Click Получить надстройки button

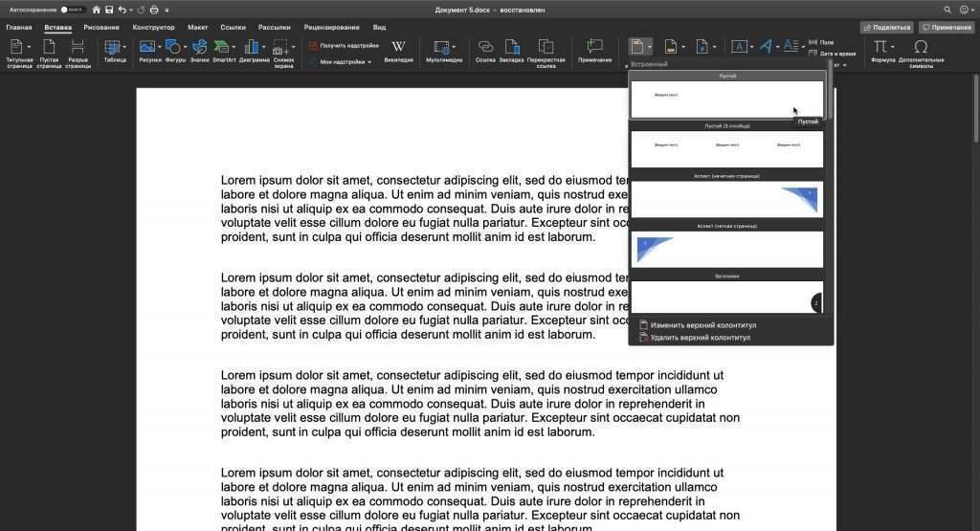[344, 46]
